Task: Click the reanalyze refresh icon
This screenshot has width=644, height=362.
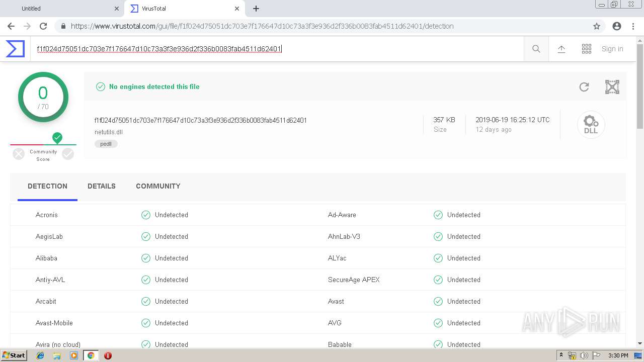Action: pos(584,87)
